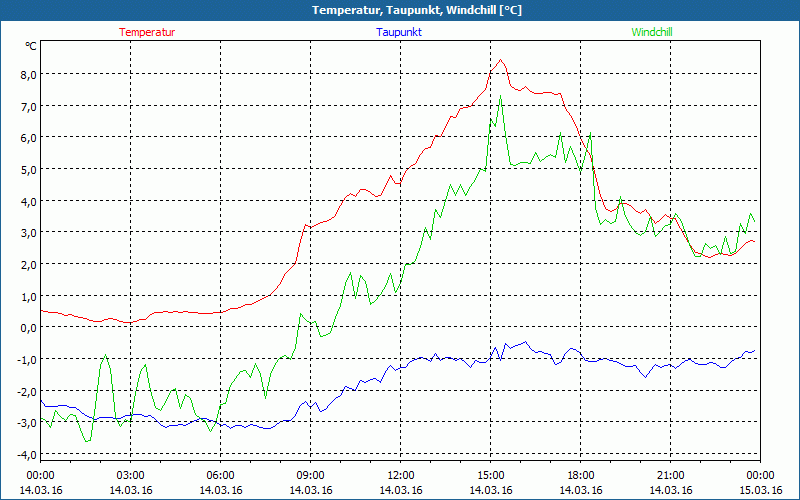
Task: Click the '7,0' y-axis value
Action: click(29, 106)
